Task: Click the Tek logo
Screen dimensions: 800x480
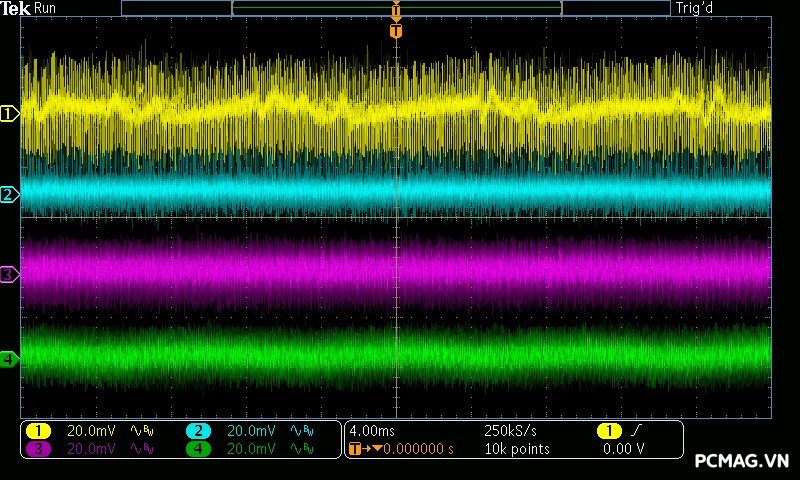Action: pyautogui.click(x=16, y=8)
